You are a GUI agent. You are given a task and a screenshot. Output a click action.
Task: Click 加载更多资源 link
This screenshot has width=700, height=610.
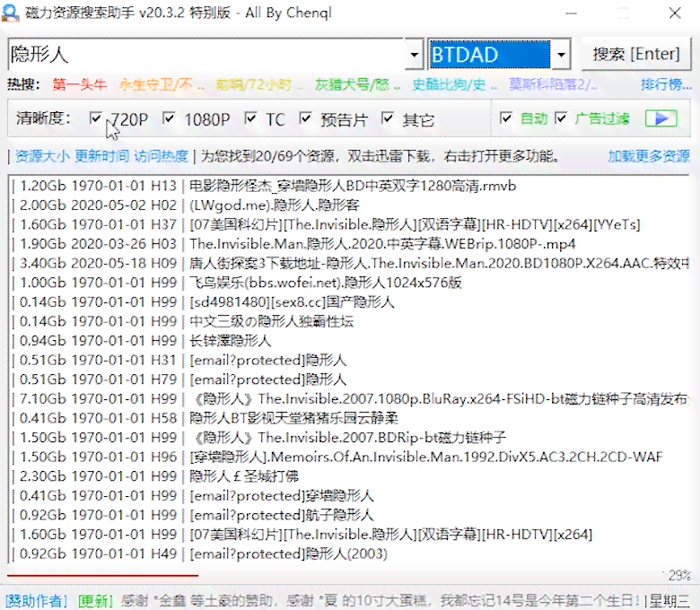649,156
